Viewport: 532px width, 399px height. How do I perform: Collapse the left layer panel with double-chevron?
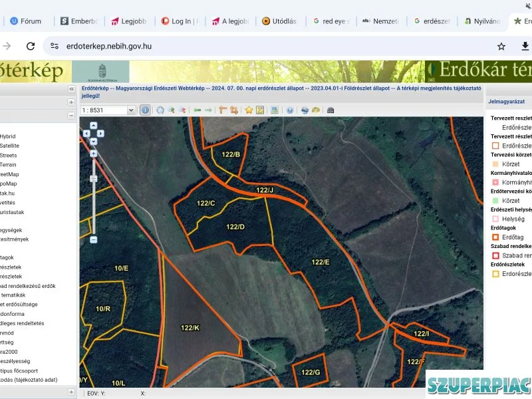point(71,89)
